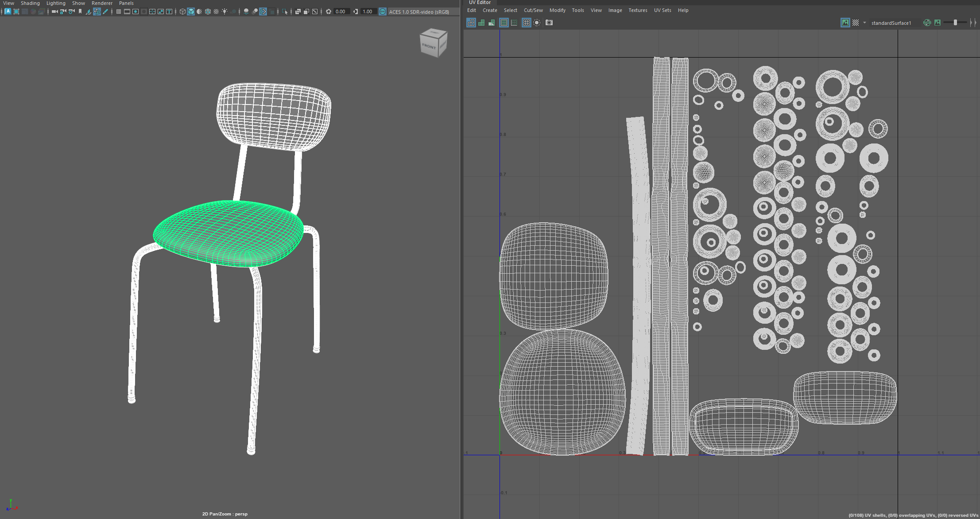Viewport: 980px width, 519px height.
Task: Open UV Editor Image menu
Action: coord(615,10)
